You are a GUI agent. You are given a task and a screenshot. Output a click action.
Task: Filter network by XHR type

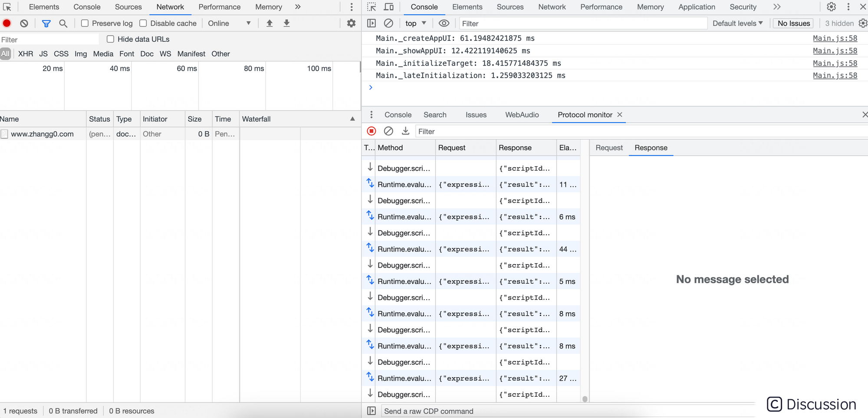click(26, 54)
